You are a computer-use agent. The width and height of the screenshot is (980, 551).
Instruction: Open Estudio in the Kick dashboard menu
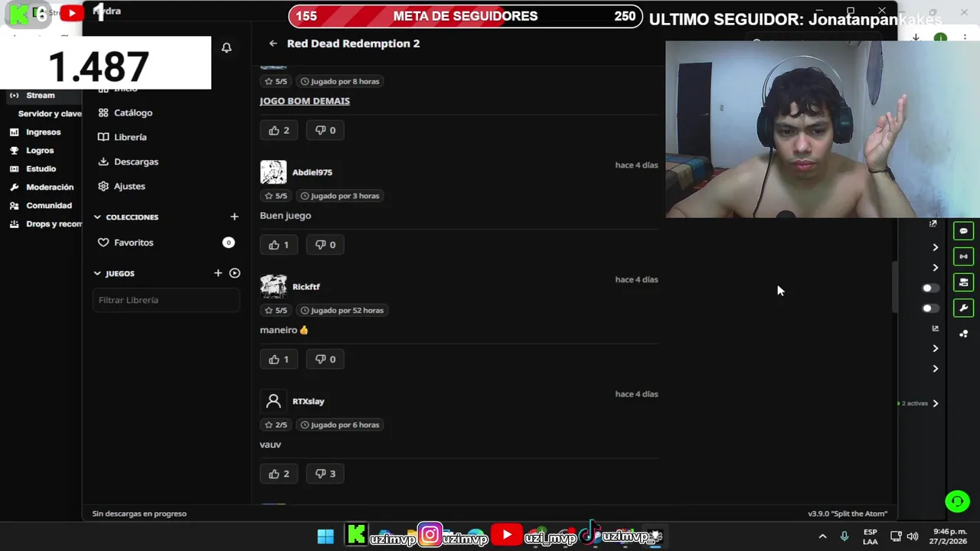[x=33, y=169]
